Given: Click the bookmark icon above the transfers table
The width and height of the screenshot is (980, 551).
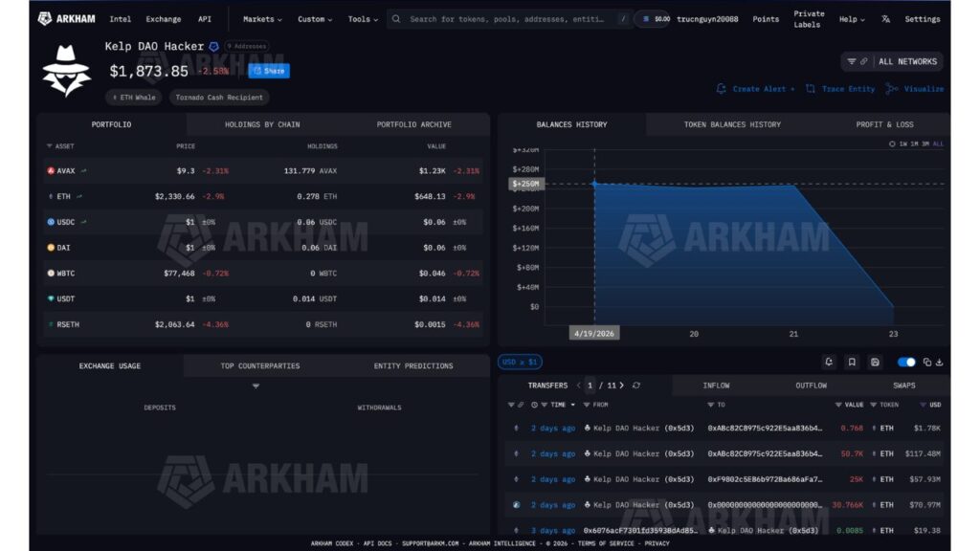Looking at the screenshot, I should click(x=851, y=362).
